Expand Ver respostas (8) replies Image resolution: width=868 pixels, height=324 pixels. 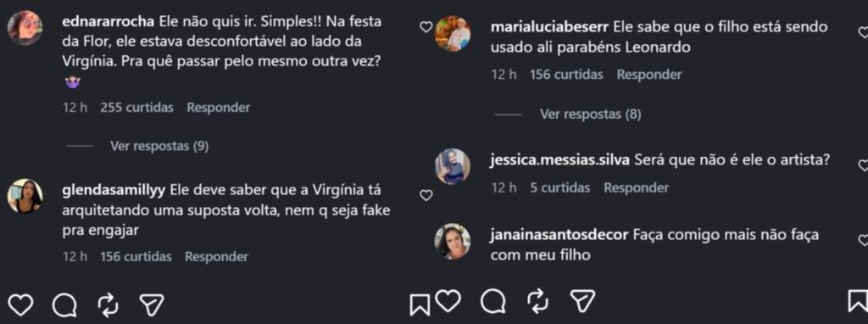(591, 115)
